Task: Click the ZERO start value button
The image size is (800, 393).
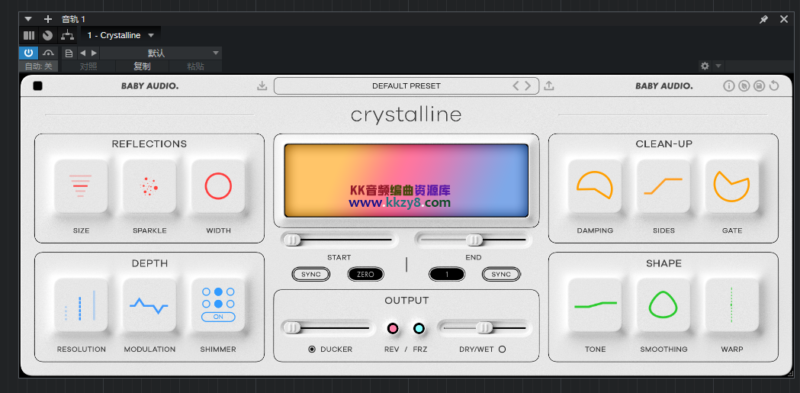Action: click(x=365, y=275)
